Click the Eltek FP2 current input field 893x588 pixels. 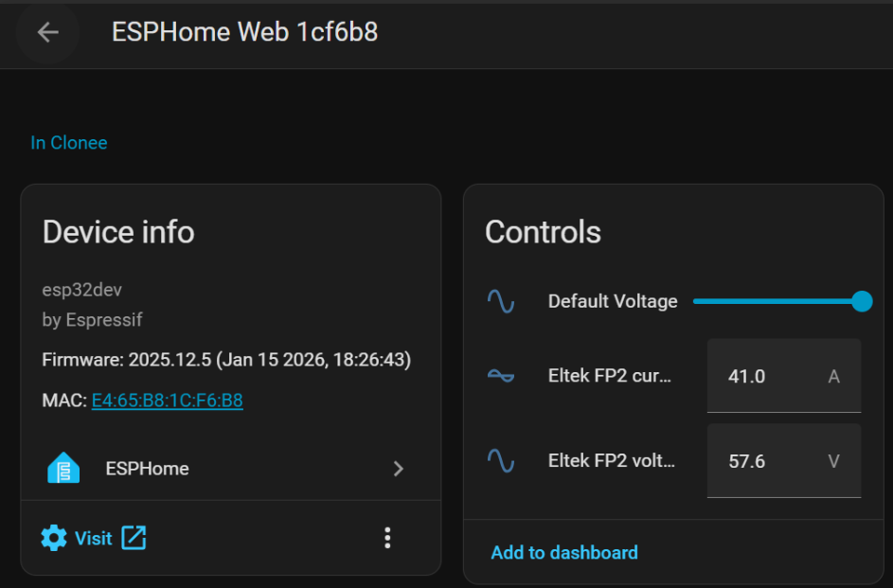(x=767, y=376)
